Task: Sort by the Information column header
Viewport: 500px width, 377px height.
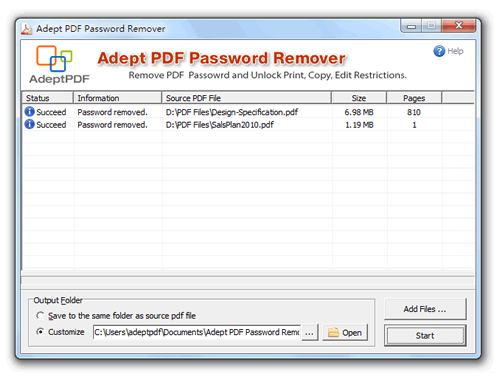Action: [x=117, y=98]
